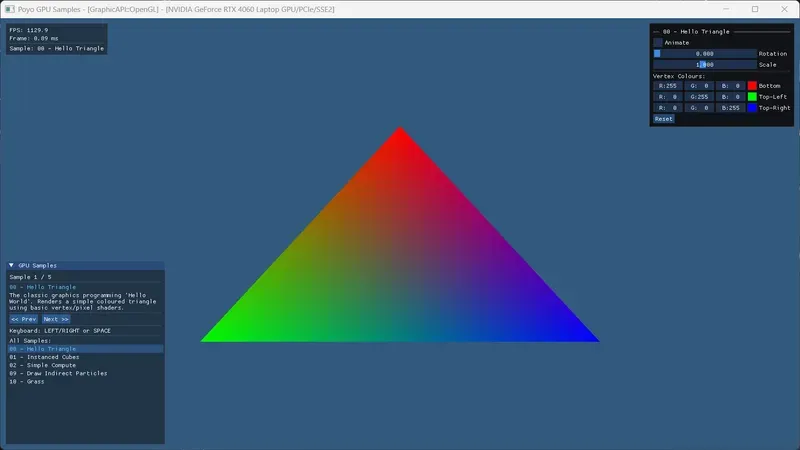Edit Bottom vertex blue value field
This screenshot has width=800, height=450.
730,86
